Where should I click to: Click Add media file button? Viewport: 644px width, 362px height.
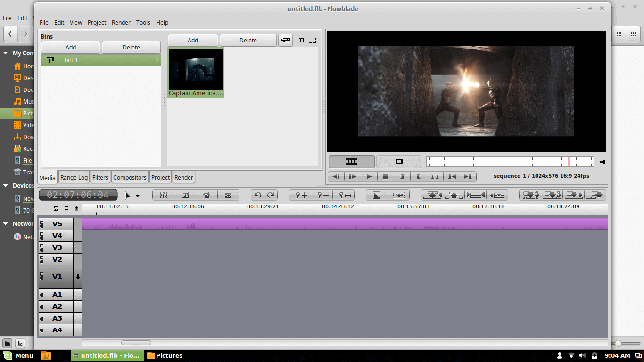tap(193, 40)
